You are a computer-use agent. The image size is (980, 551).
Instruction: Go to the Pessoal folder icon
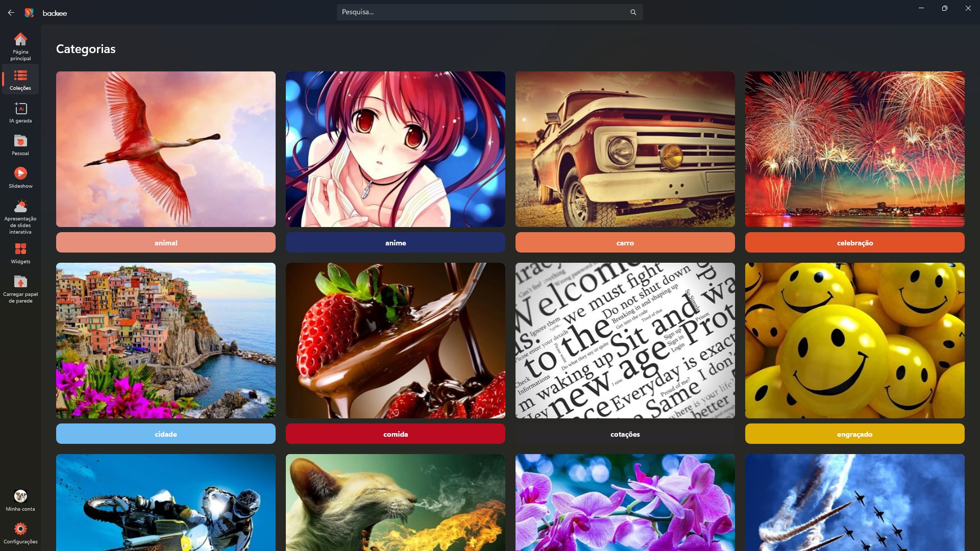(20, 141)
